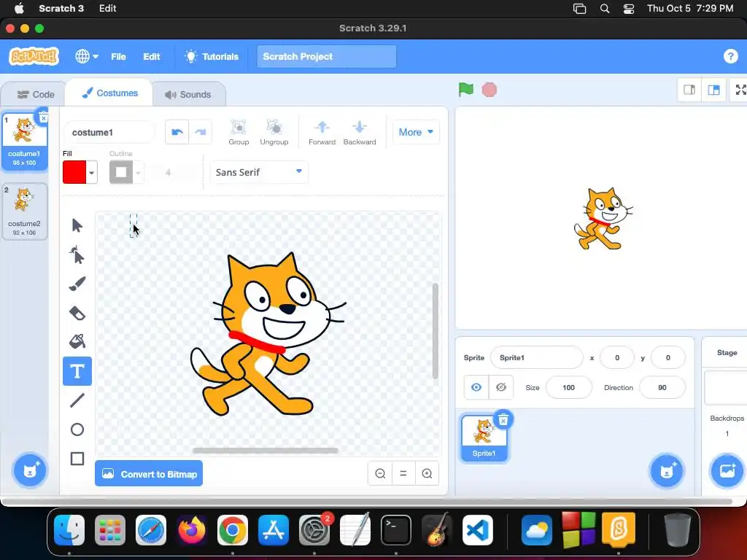Screen dimensions: 747x560
Task: Delete costume1 with trash icon
Action: click(43, 117)
